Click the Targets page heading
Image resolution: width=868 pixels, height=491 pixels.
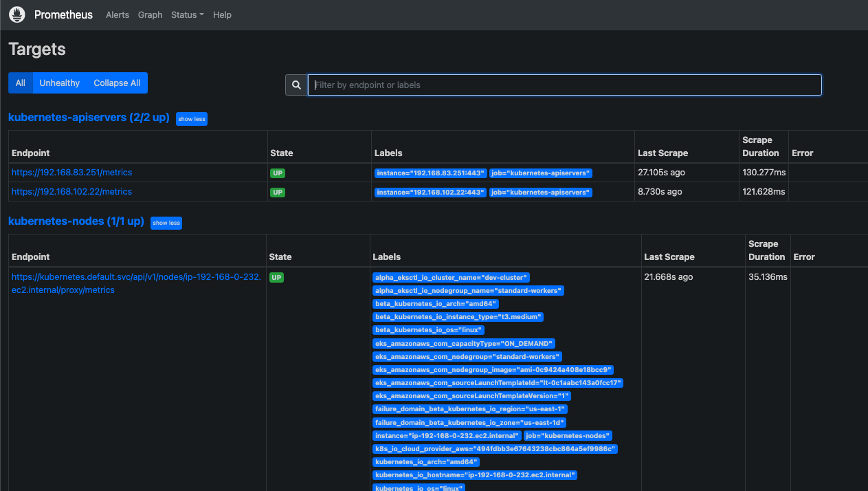pyautogui.click(x=37, y=50)
